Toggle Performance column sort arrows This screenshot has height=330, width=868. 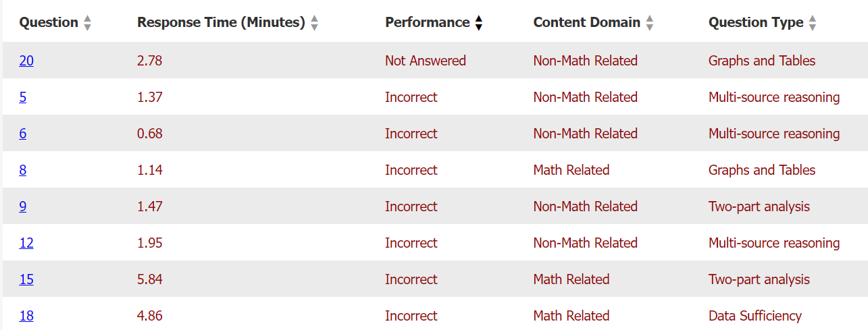(x=479, y=23)
